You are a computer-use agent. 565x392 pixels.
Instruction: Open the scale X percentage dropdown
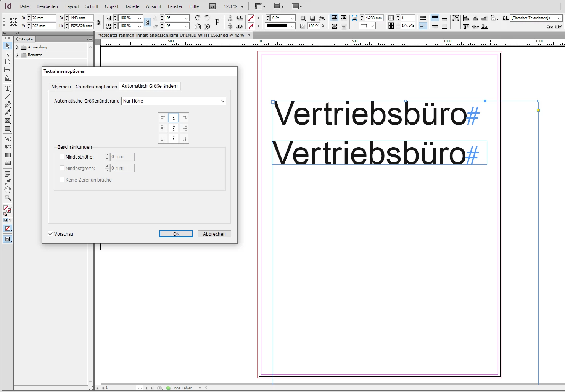point(140,18)
